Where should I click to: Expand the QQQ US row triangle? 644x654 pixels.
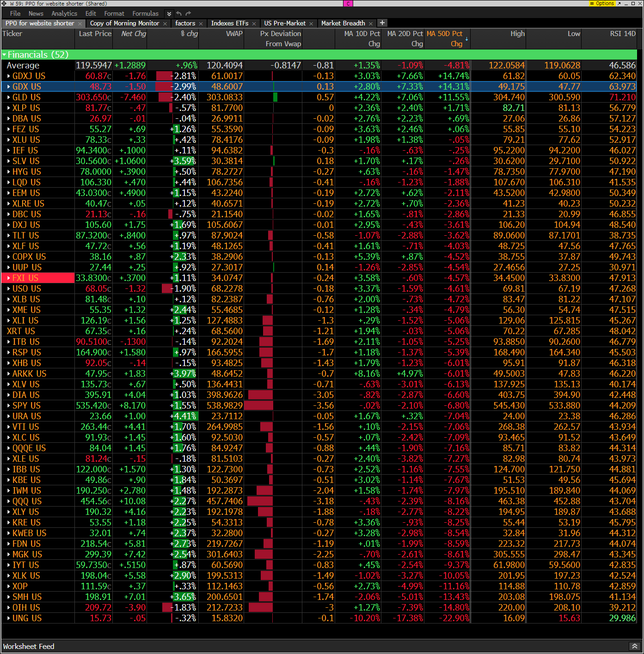point(9,501)
